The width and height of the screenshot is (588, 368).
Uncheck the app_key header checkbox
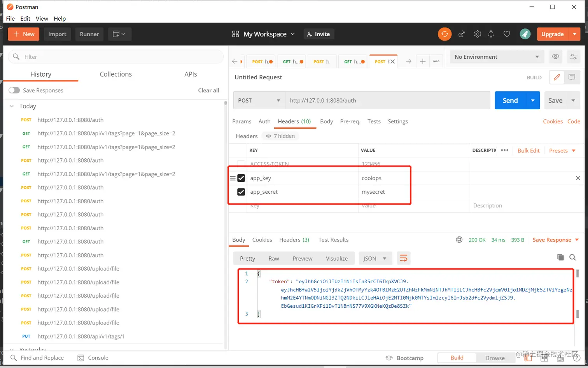[241, 178]
